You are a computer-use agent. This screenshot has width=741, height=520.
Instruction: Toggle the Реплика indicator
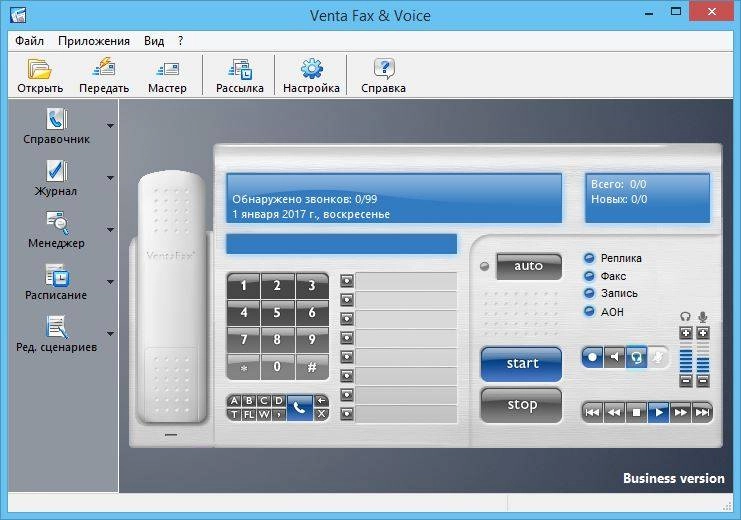click(x=589, y=258)
